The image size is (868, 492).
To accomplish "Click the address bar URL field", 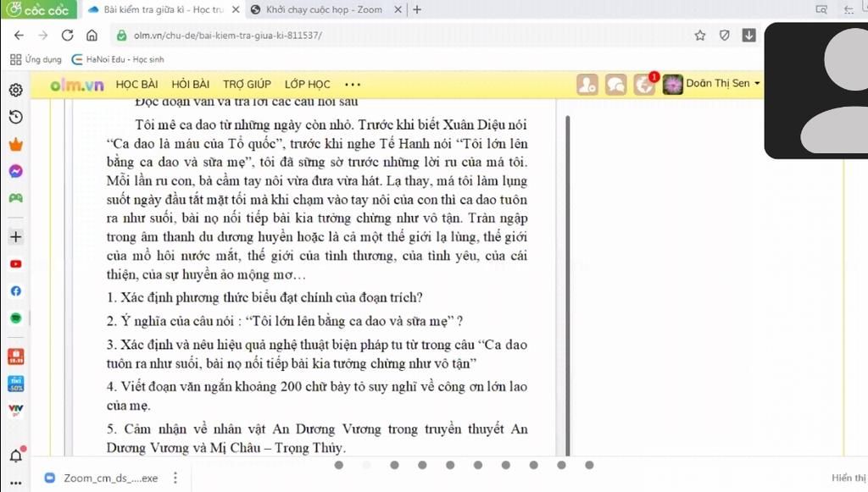I will tap(398, 36).
